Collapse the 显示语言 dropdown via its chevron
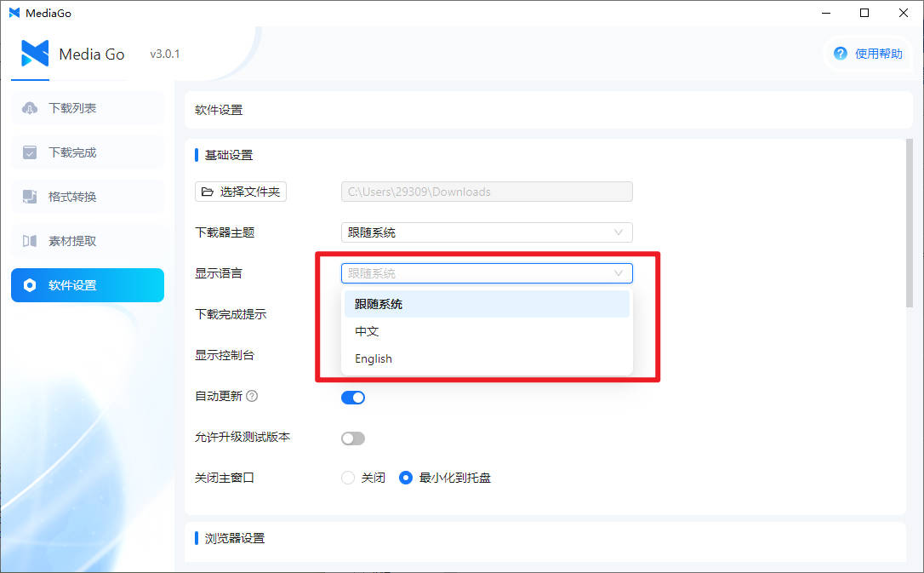 pos(619,273)
